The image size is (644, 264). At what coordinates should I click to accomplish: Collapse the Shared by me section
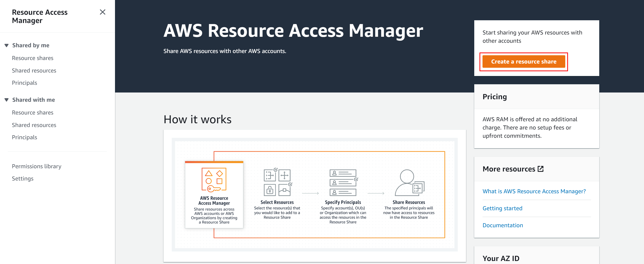(6, 45)
